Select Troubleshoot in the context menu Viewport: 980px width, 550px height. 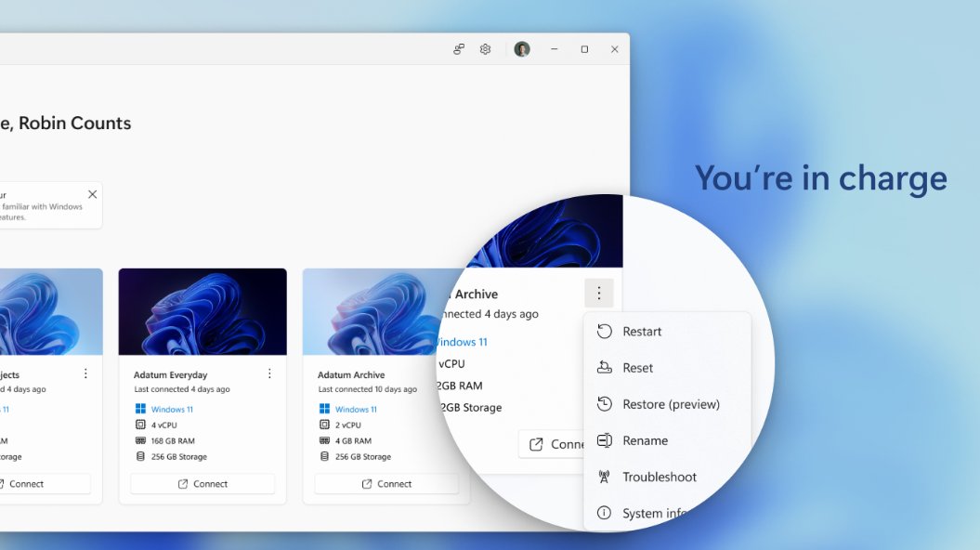(667, 477)
